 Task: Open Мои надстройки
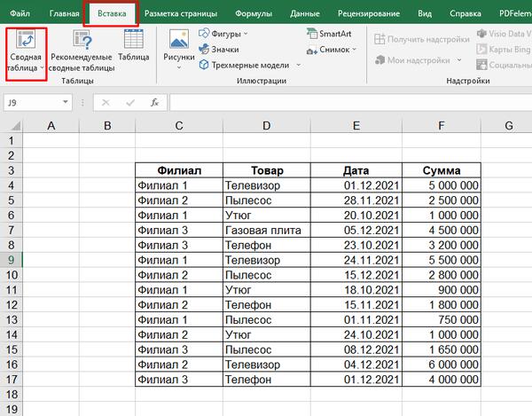(419, 60)
